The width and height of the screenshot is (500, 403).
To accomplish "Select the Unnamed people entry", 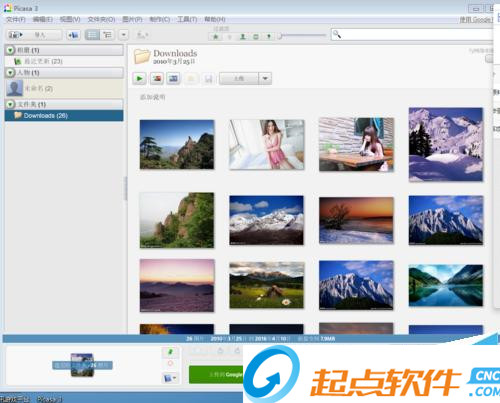I will point(64,88).
